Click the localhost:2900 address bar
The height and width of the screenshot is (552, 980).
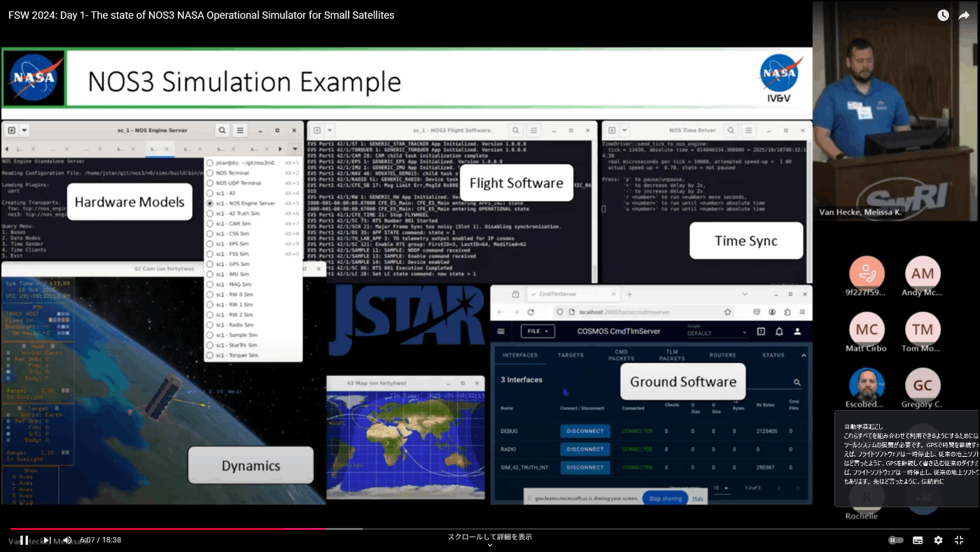(644, 312)
